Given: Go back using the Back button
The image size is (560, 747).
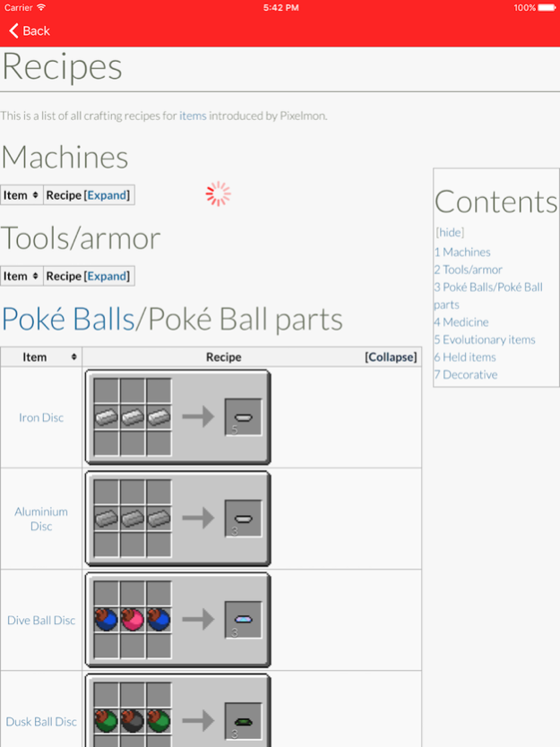Looking at the screenshot, I should (x=30, y=31).
